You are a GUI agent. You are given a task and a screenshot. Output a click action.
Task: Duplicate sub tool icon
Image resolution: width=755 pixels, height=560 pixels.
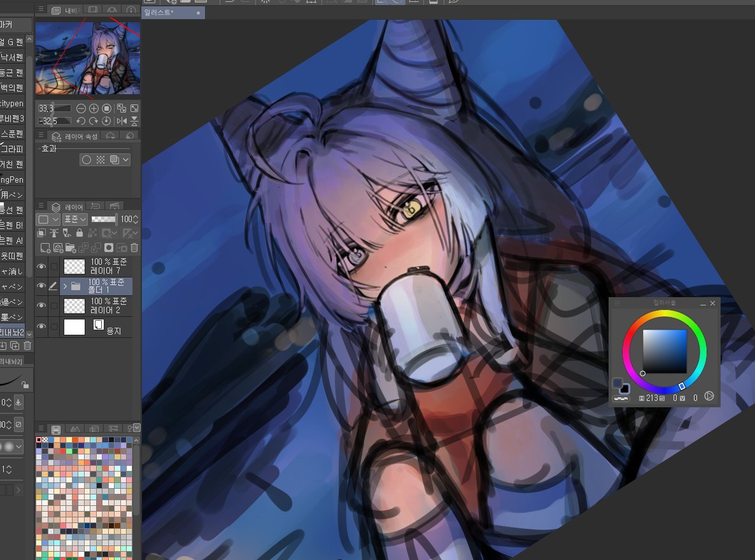coord(15,346)
